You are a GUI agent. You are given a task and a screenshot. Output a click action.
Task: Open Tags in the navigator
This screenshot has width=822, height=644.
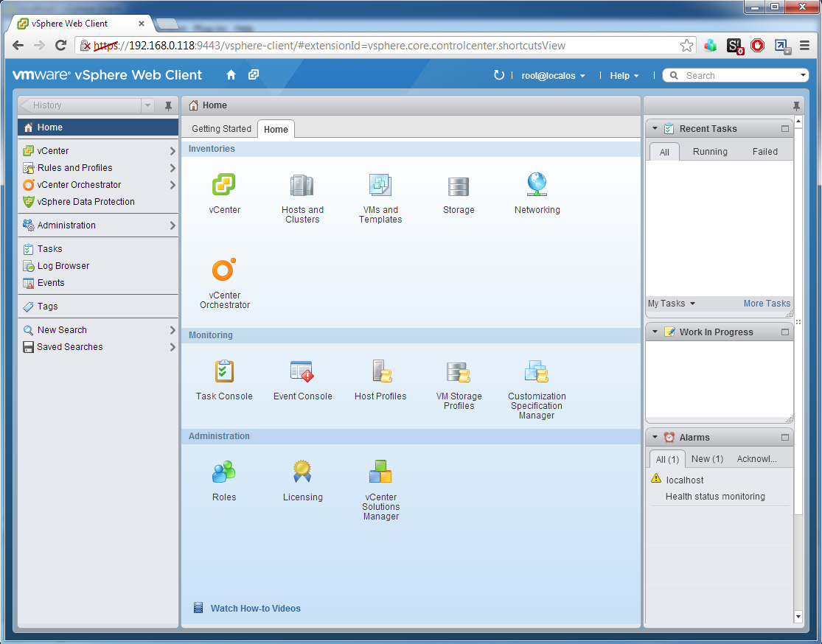point(98,307)
